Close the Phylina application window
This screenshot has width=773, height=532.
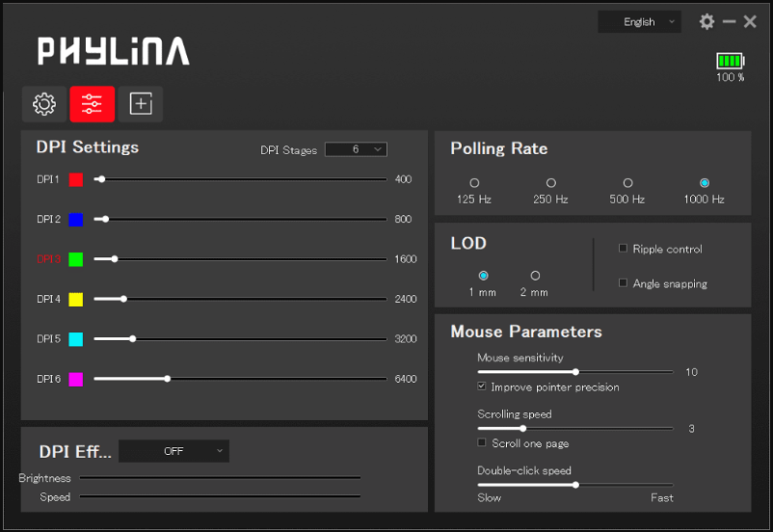coord(750,21)
